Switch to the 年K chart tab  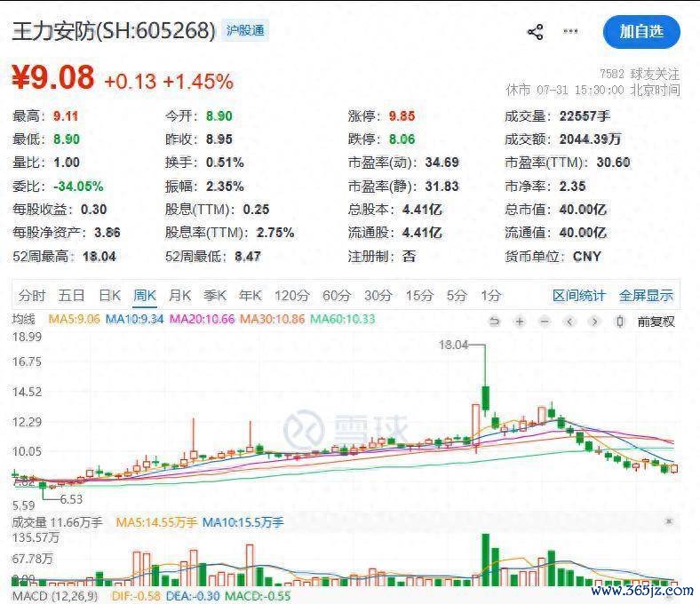click(x=250, y=296)
